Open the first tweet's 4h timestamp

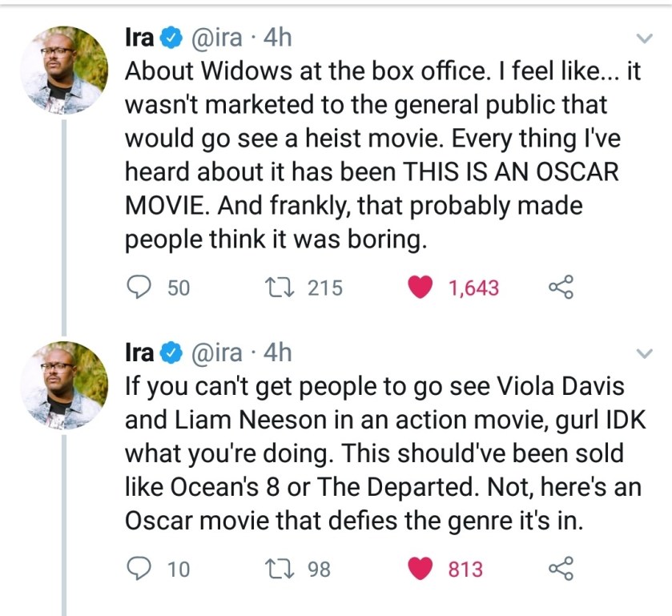(277, 38)
